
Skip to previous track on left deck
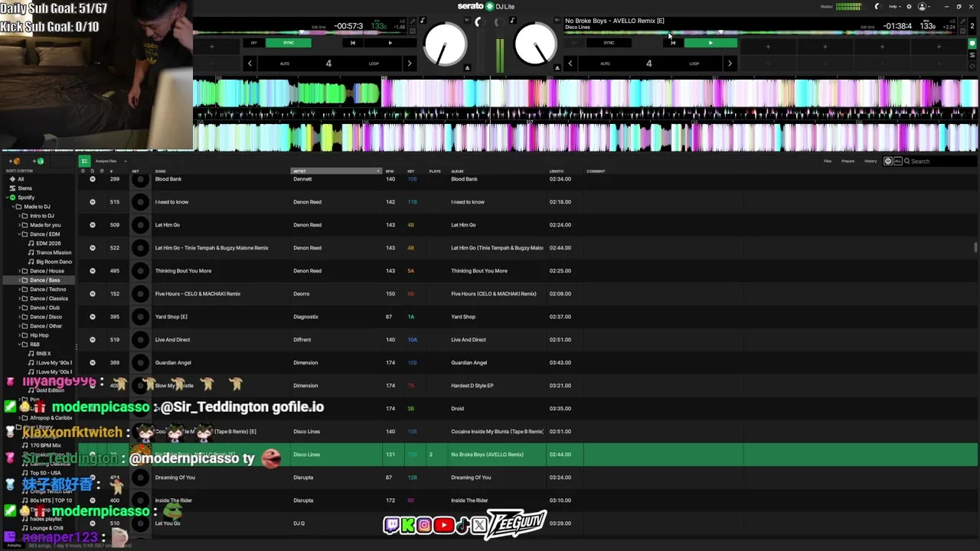pyautogui.click(x=353, y=43)
